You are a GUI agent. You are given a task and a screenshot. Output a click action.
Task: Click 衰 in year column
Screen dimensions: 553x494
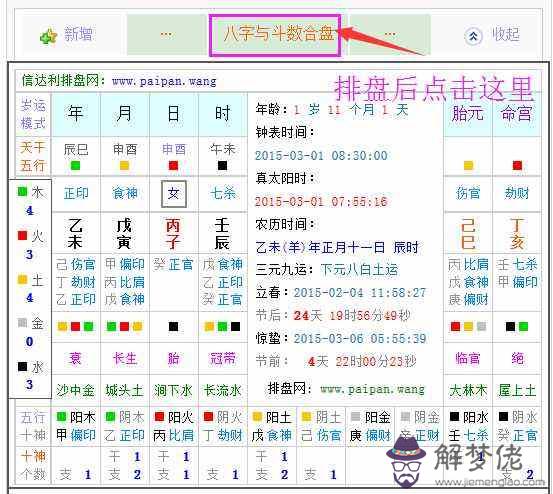point(75,359)
